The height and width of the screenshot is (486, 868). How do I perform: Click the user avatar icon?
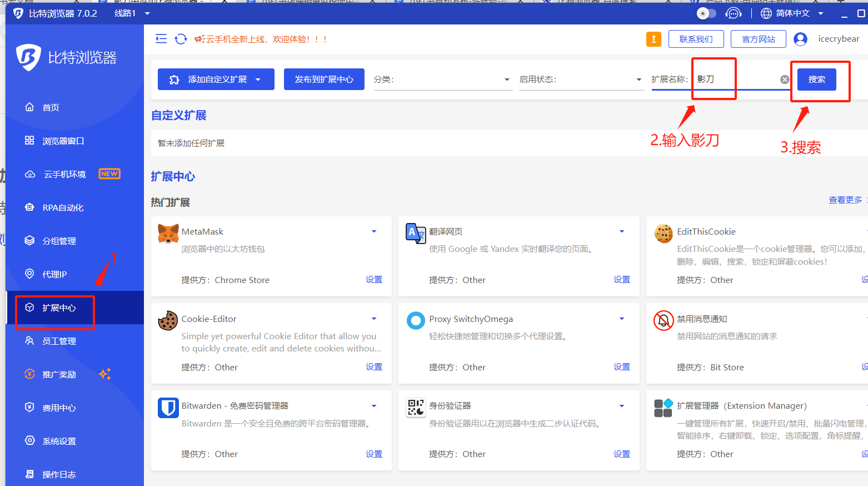point(800,39)
